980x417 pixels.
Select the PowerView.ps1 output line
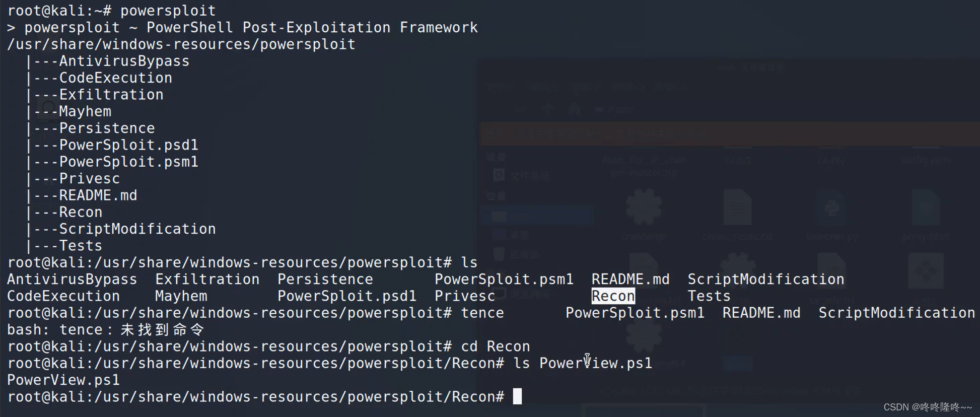tap(63, 380)
